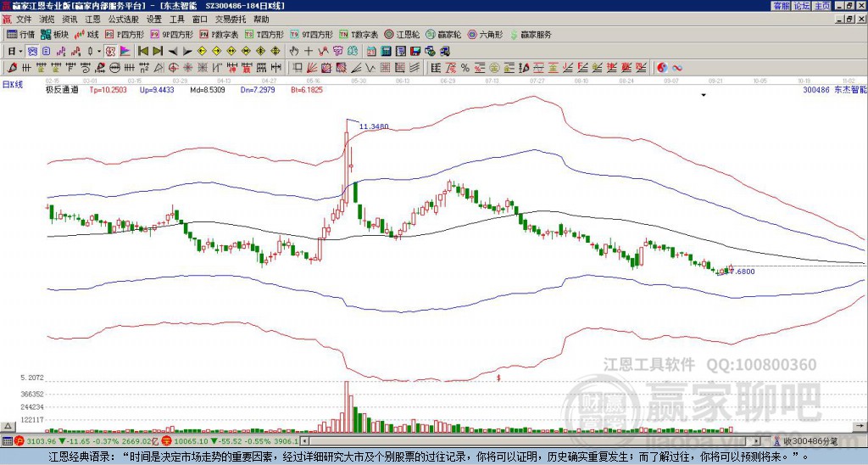Open the 工具 menu
Viewport: 868px width, 465px height.
click(176, 20)
